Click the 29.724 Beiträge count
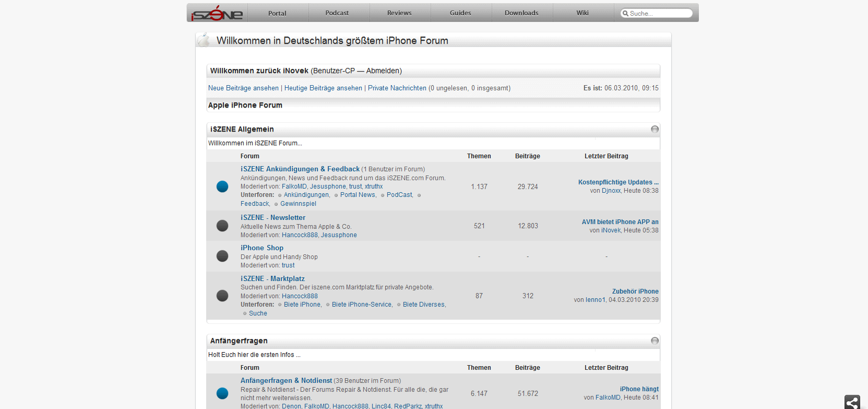The height and width of the screenshot is (409, 868). coord(528,186)
